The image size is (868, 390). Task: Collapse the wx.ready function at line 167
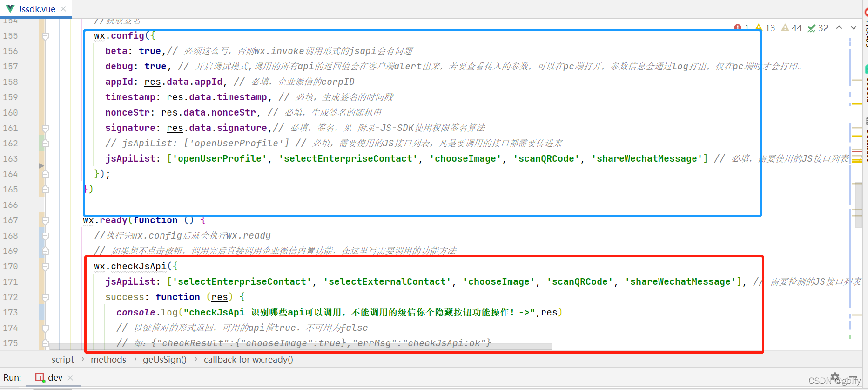pyautogui.click(x=45, y=220)
